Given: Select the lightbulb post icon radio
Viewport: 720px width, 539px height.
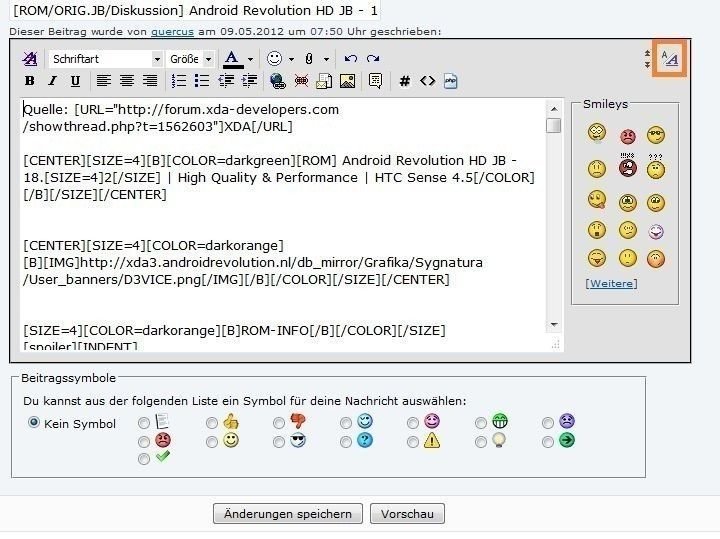Looking at the screenshot, I should pos(481,442).
